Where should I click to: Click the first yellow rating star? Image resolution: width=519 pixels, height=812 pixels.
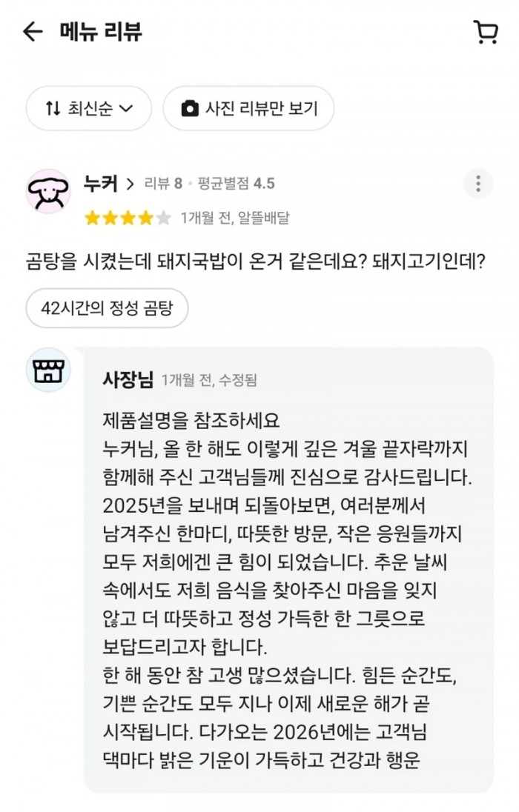[92, 218]
